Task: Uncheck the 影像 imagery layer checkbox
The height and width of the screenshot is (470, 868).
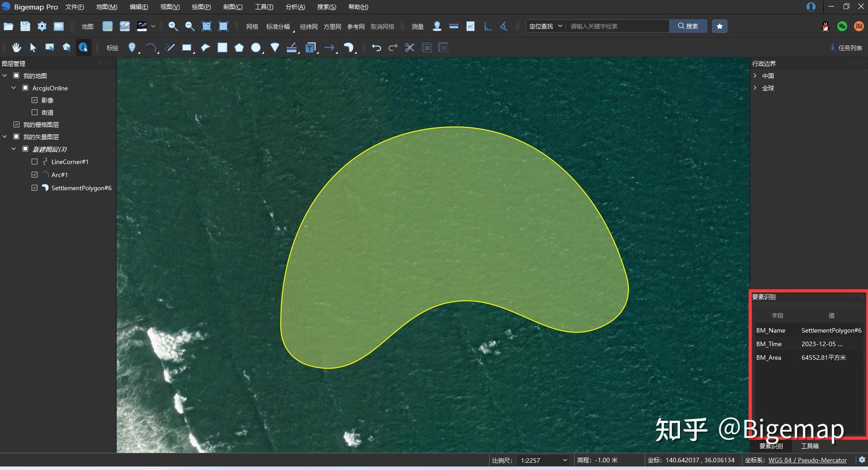Action: tap(35, 100)
